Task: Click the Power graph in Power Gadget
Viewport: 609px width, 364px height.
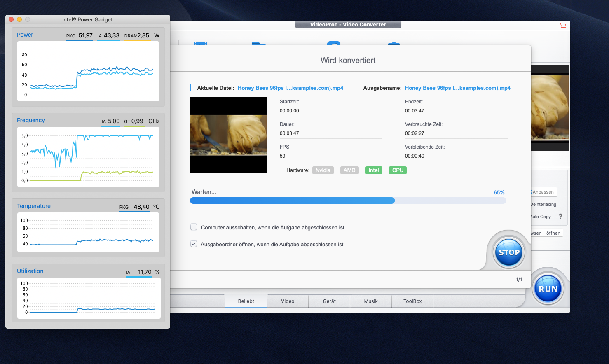Action: coord(88,71)
